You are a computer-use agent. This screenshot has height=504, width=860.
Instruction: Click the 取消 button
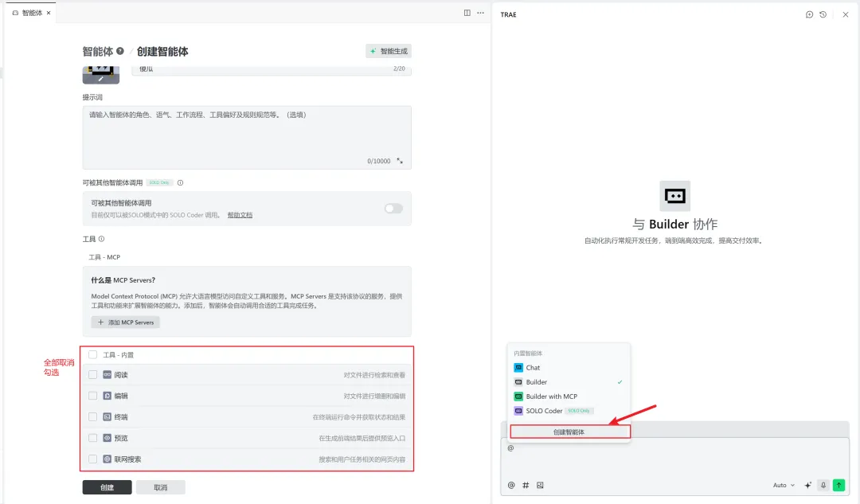[161, 487]
